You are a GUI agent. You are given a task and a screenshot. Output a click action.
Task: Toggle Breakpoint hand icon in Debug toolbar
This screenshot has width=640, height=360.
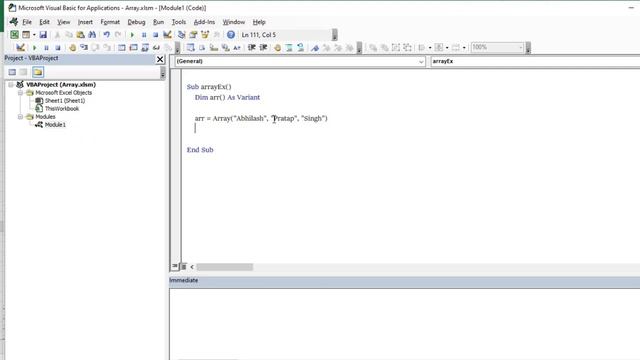(72, 48)
